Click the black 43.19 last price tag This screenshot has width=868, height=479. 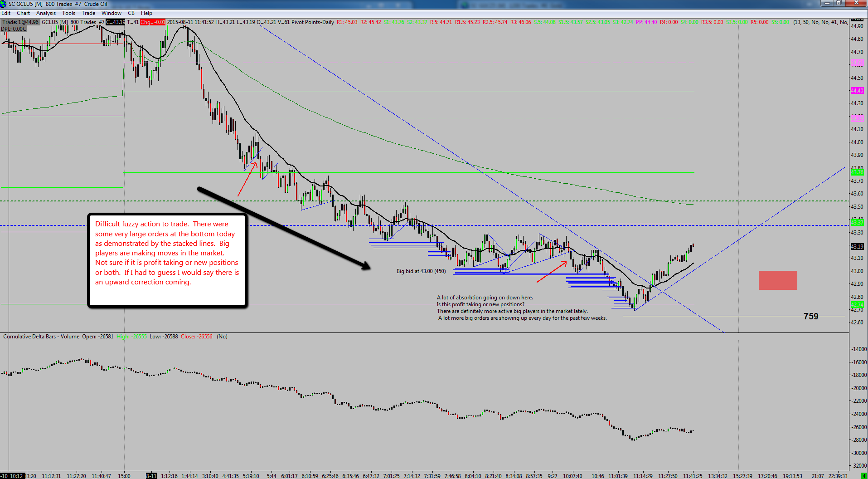tap(857, 247)
